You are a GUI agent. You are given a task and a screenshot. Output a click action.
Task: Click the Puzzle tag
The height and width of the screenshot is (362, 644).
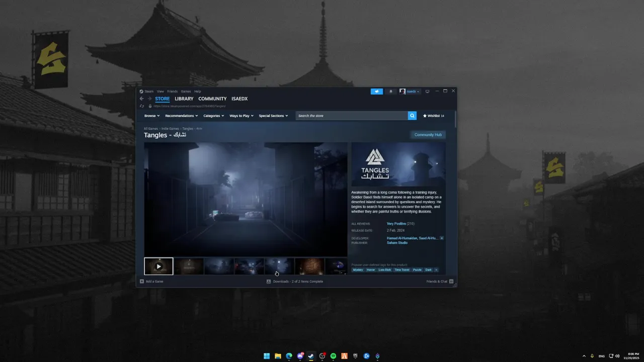pyautogui.click(x=417, y=269)
